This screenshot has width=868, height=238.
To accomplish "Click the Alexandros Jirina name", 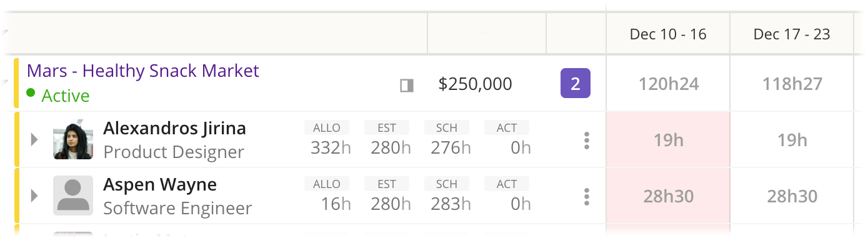I will [174, 129].
